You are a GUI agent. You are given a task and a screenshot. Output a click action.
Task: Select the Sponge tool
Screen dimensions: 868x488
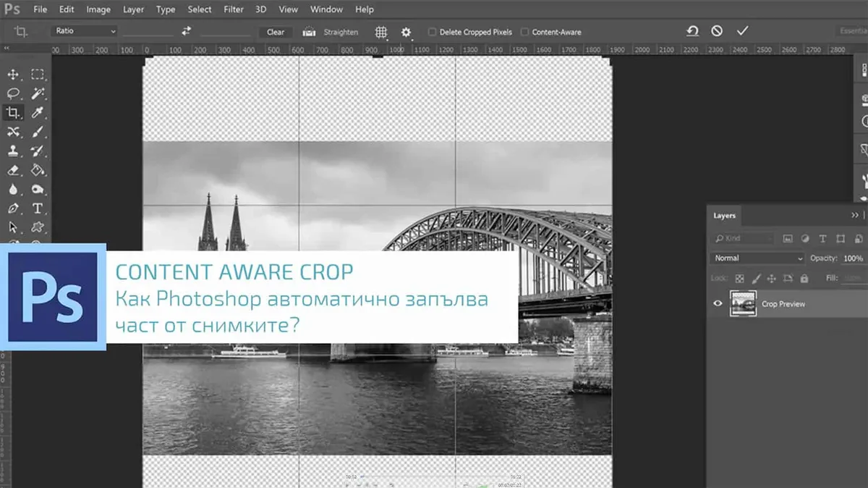point(38,190)
